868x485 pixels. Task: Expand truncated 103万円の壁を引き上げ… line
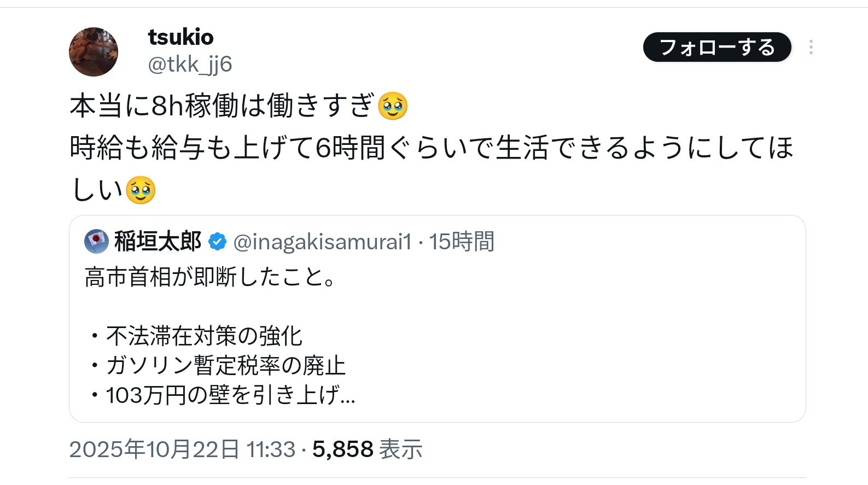pyautogui.click(x=230, y=395)
